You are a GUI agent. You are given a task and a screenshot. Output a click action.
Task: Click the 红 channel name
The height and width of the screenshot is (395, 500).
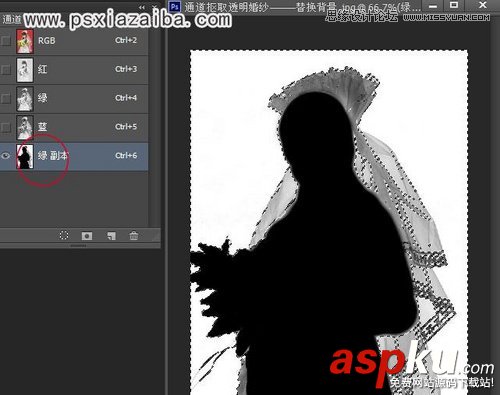(42, 69)
